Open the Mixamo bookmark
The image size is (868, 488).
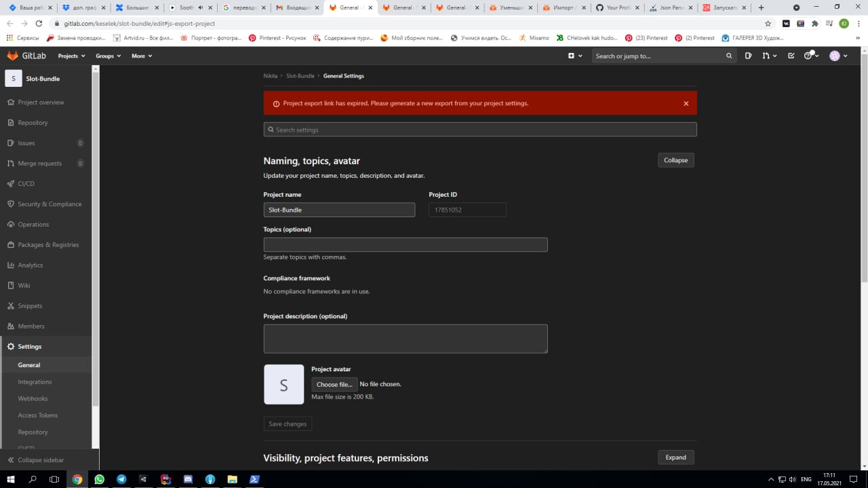click(534, 38)
